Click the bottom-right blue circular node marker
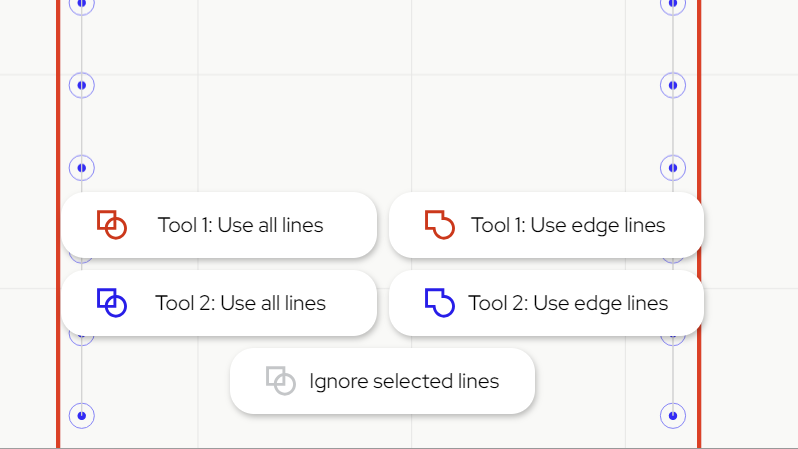798x449 pixels. tap(673, 416)
